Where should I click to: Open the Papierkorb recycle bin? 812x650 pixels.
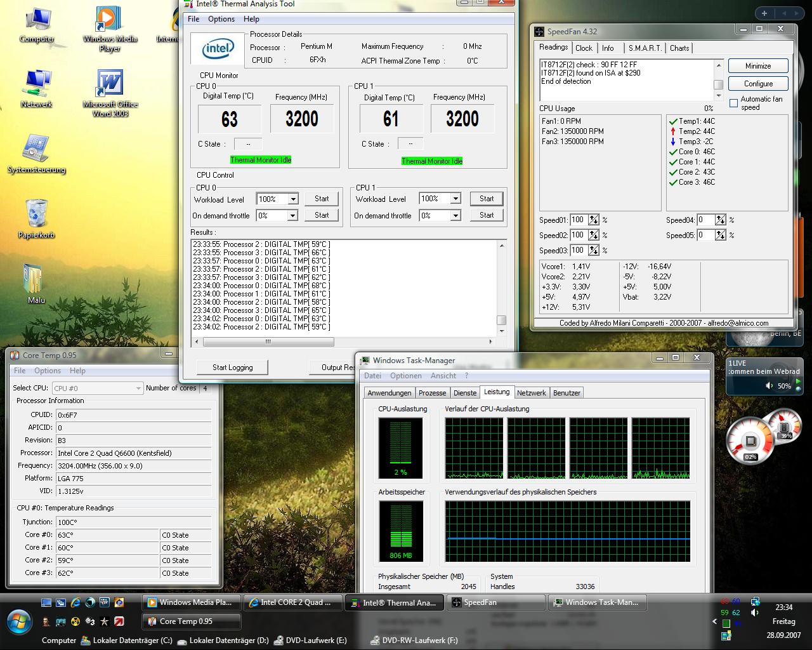point(36,219)
